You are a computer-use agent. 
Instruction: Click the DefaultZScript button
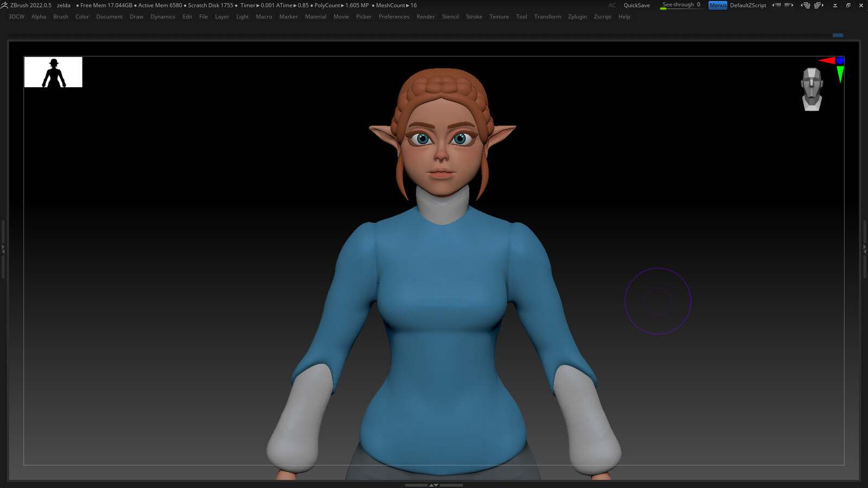(x=748, y=5)
